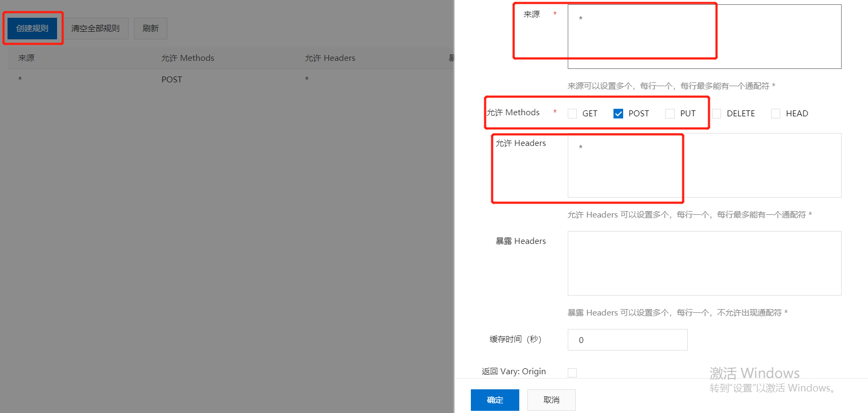Viewport: 868px width, 413px height.
Task: Click the 刷新 button
Action: click(151, 29)
